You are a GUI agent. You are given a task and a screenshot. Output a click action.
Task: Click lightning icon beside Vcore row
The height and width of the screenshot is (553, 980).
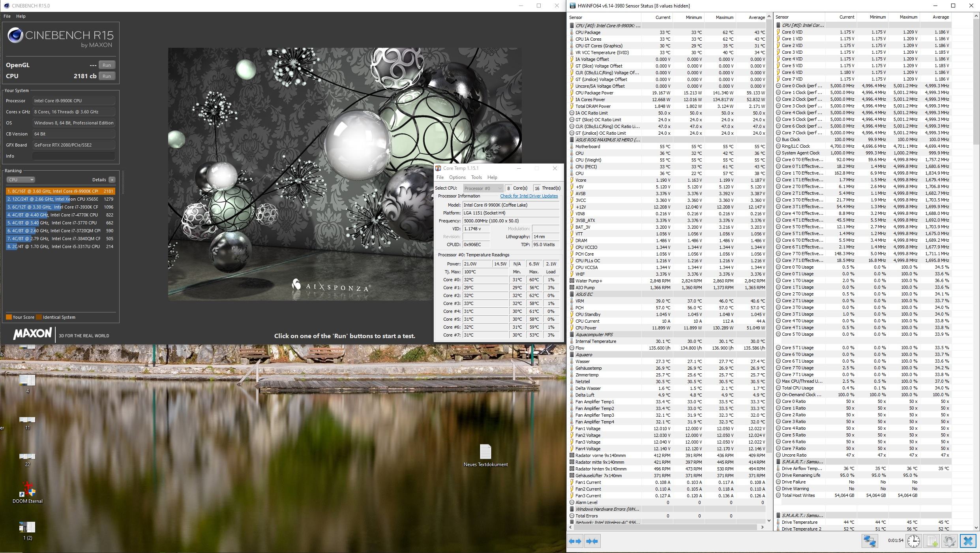[572, 180]
